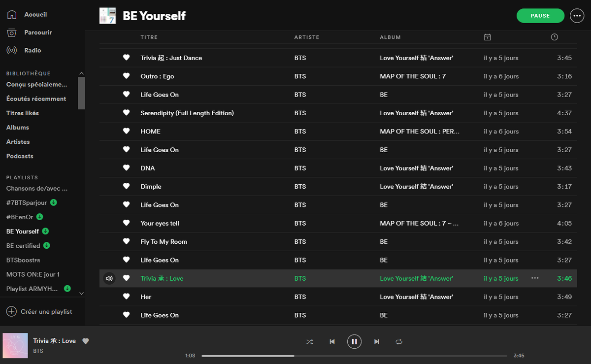Open the BTSboostFR playlist
The image size is (591, 364).
[x=23, y=260]
